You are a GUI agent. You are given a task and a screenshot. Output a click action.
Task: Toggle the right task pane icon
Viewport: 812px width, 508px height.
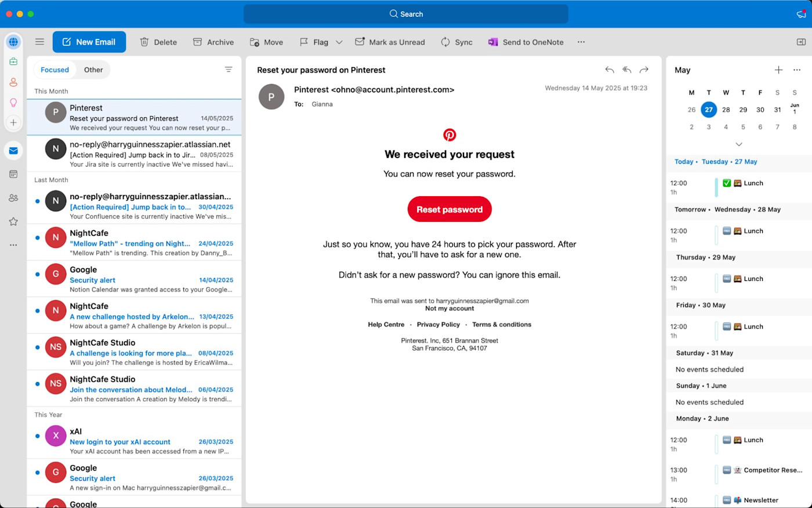(801, 42)
